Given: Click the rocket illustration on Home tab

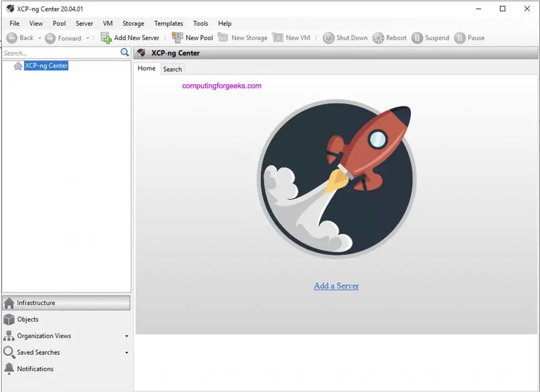Looking at the screenshot, I should point(336,179).
